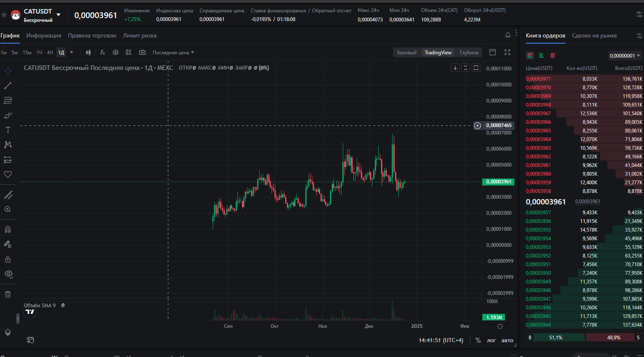Open the list-layout icon in chart toolbar
The width and height of the screenshot is (644, 357).
pyautogui.click(x=128, y=52)
